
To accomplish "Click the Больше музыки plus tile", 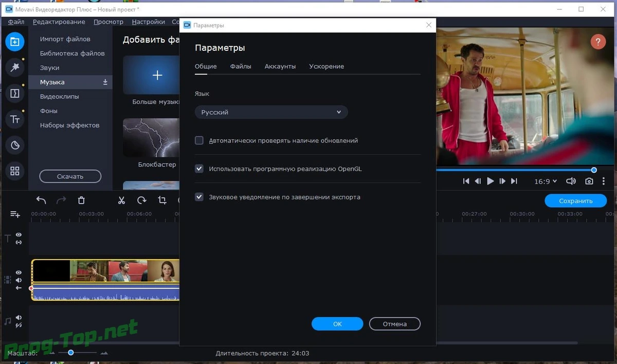I will [x=151, y=76].
